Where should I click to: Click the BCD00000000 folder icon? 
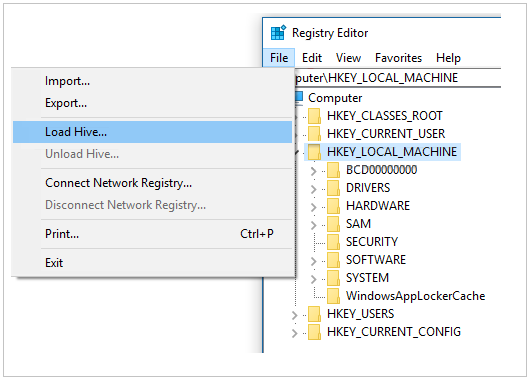click(x=334, y=170)
